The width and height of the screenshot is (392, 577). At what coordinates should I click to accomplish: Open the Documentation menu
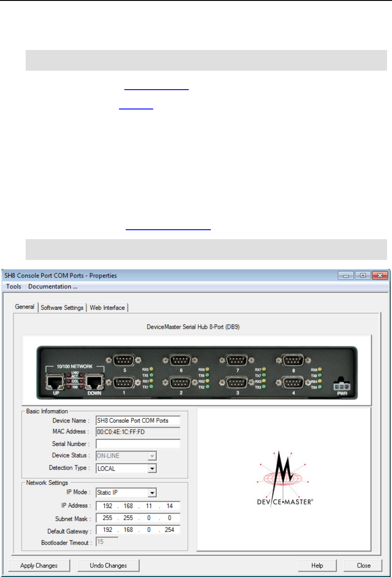click(x=53, y=286)
